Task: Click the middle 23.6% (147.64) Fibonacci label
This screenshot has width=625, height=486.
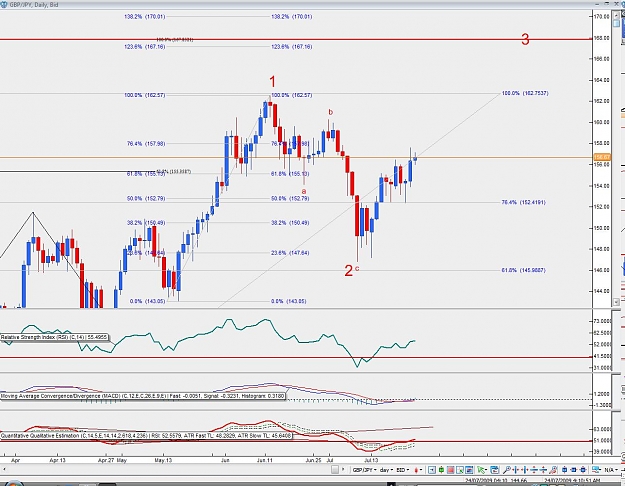Action: [x=290, y=253]
